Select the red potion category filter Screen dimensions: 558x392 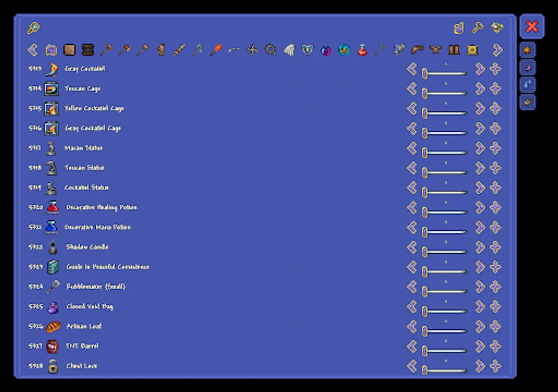362,50
